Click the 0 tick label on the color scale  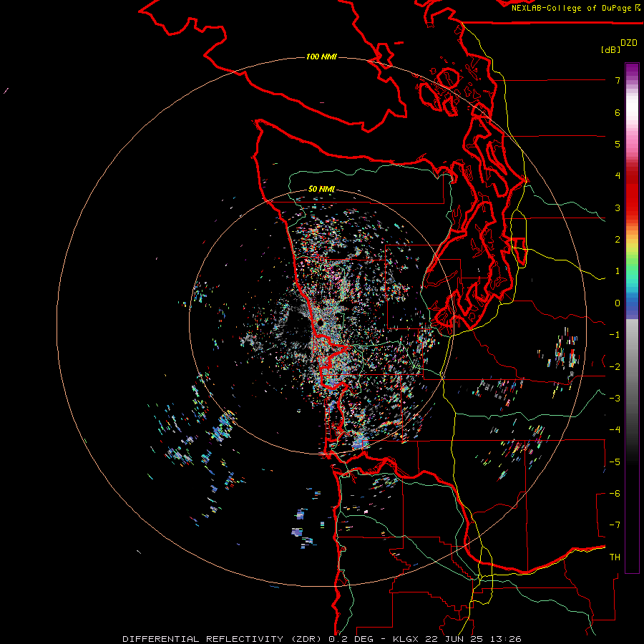pos(618,303)
